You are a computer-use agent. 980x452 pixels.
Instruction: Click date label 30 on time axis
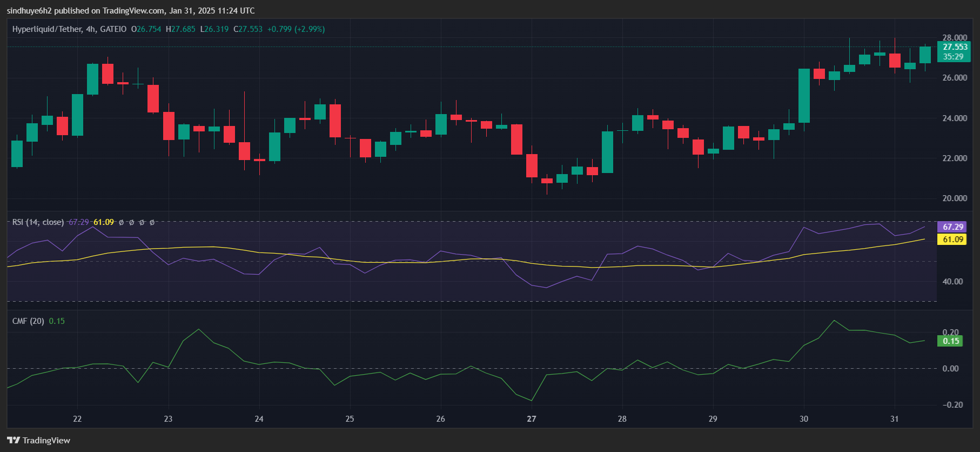coord(804,419)
